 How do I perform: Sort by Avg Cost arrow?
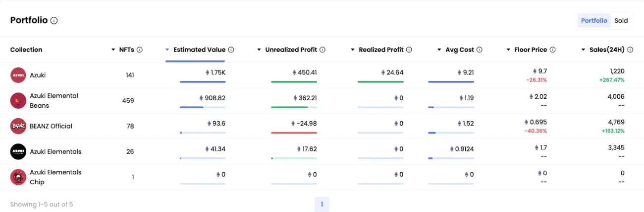tap(439, 50)
